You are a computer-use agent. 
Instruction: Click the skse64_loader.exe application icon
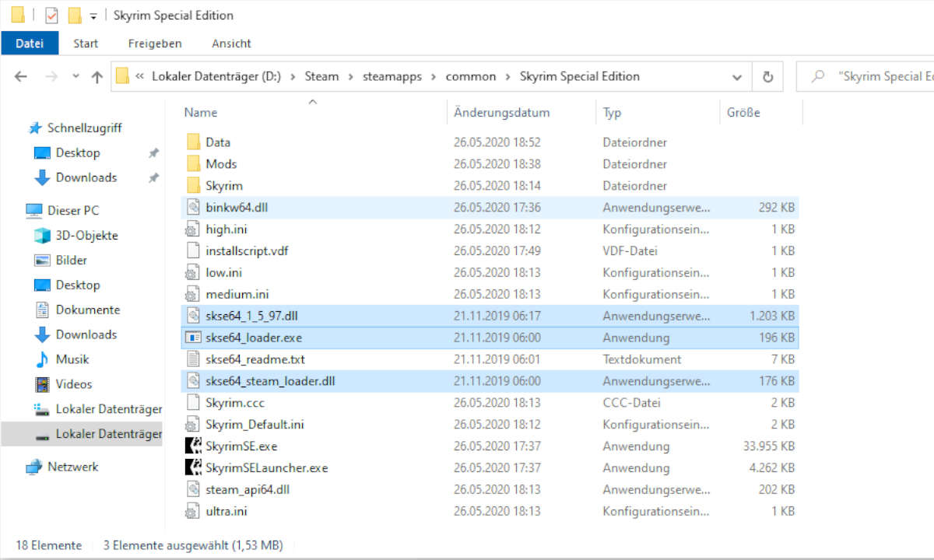(x=193, y=338)
